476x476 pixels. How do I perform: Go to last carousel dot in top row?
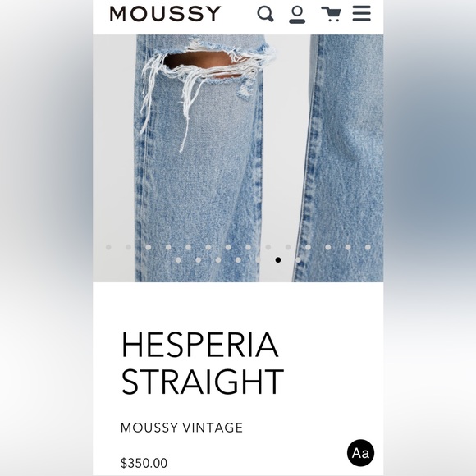[368, 247]
